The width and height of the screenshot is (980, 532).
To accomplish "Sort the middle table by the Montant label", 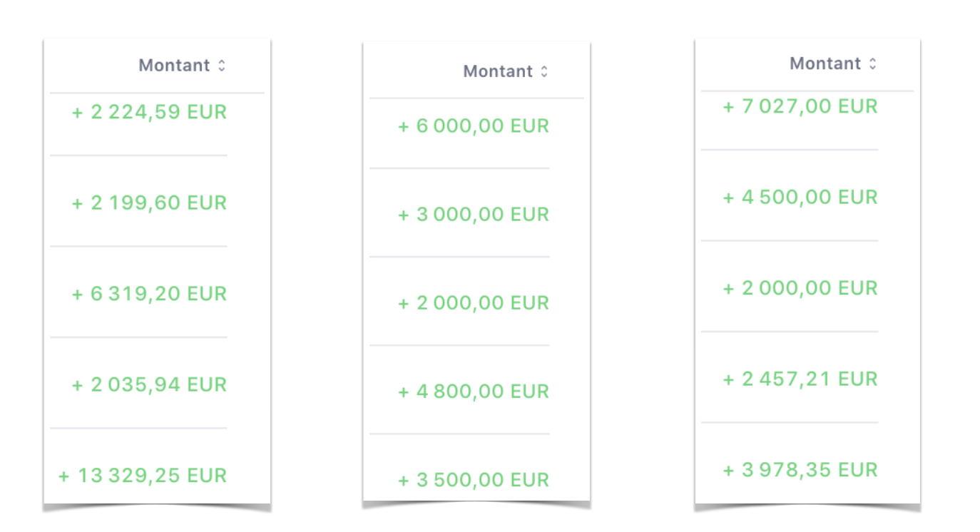I will [498, 71].
